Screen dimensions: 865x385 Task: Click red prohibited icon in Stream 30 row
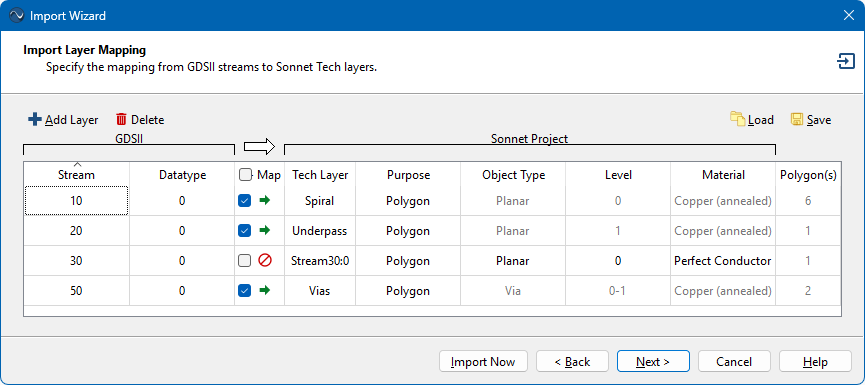click(x=265, y=261)
